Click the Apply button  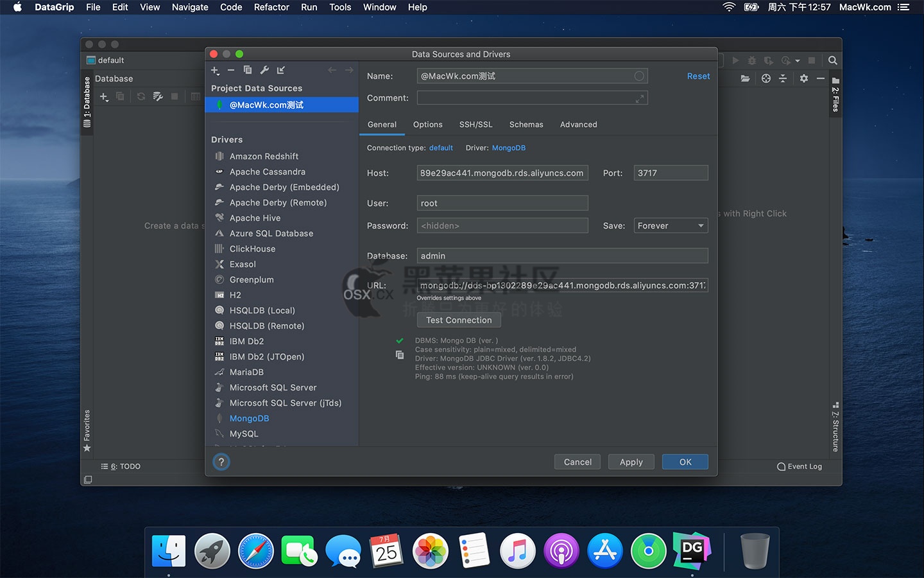click(x=631, y=462)
